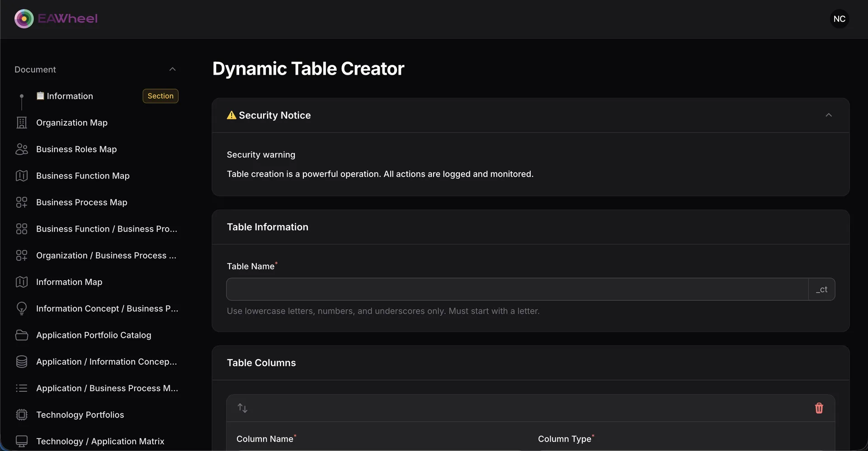Viewport: 868px width, 451px height.
Task: Click the Security Notice warning icon
Action: point(231,115)
